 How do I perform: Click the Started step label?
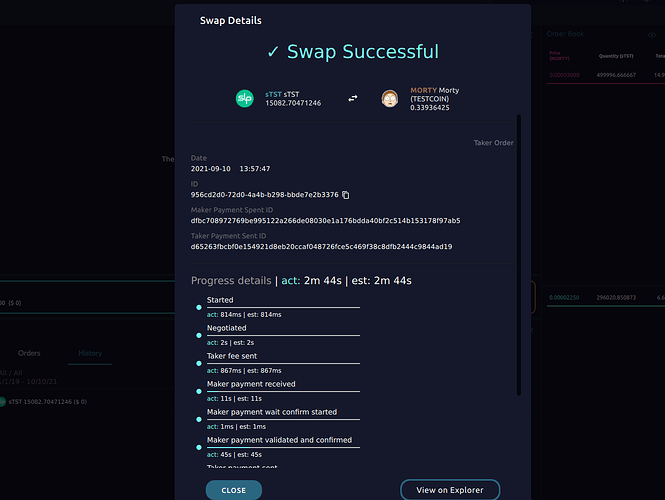[220, 300]
